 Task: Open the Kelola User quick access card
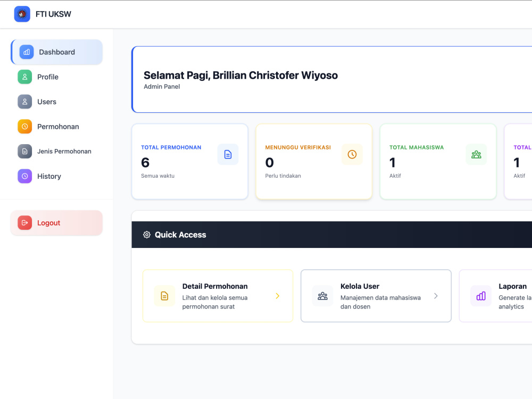[x=376, y=296]
